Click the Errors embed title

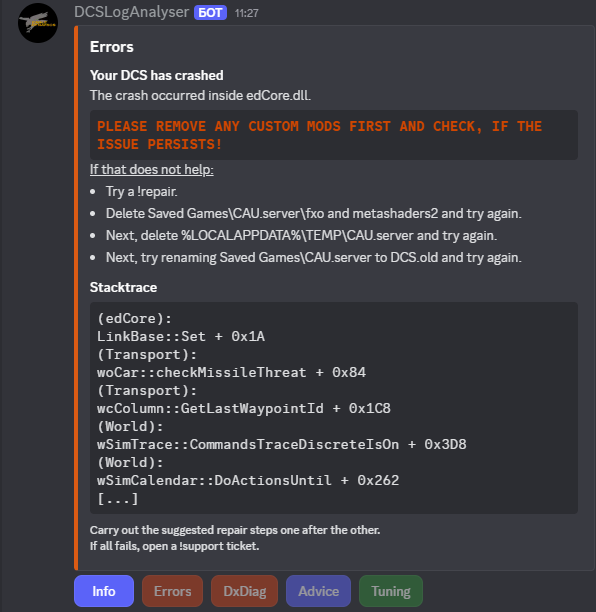pyautogui.click(x=112, y=47)
